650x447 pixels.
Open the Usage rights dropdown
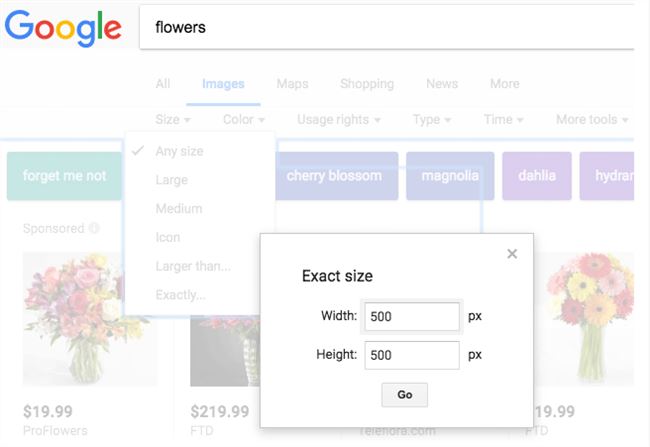click(x=339, y=120)
